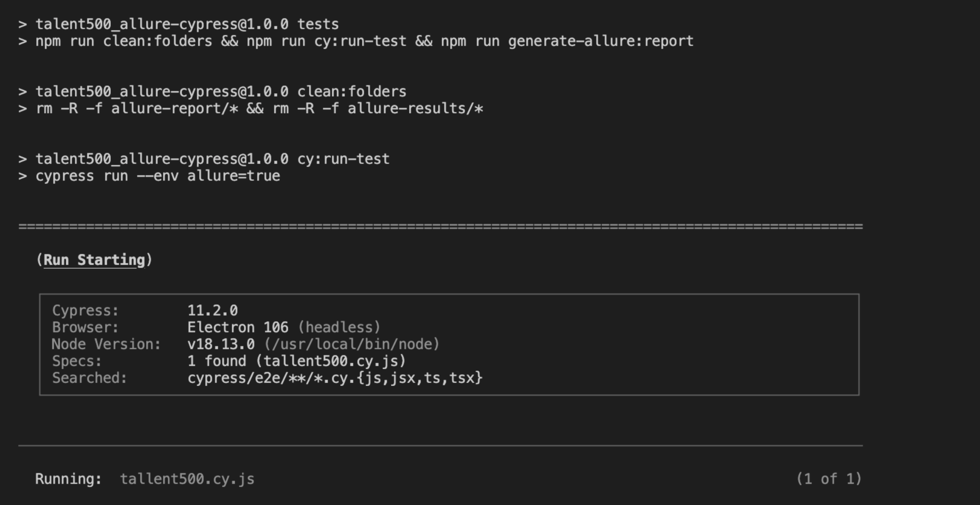Click the "Running:" label
The width and height of the screenshot is (980, 505).
[68, 479]
